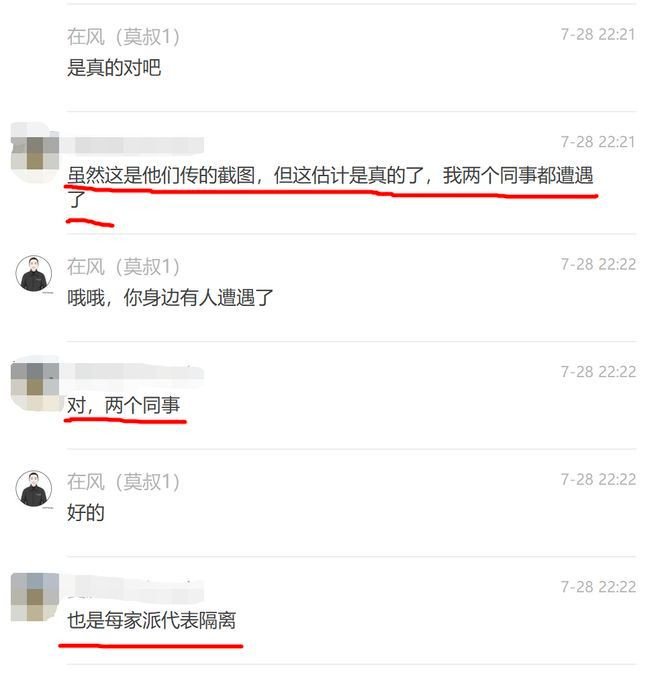
Task: Open the avatar beside '哦哦，你身边有人遭遇了'
Action: tap(34, 273)
